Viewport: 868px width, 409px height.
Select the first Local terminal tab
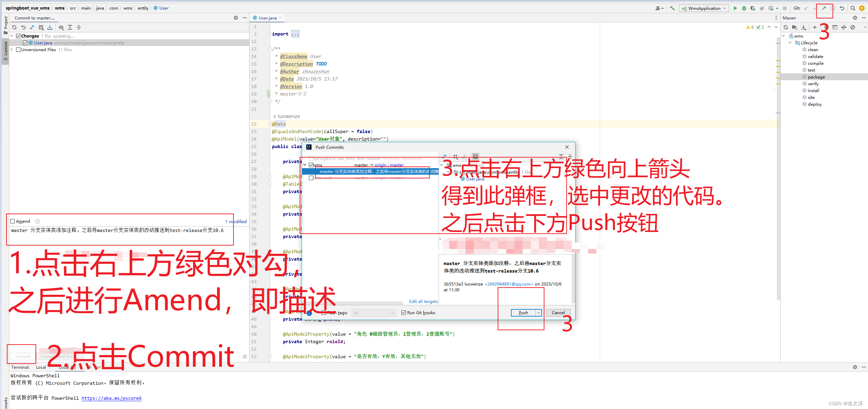41,367
